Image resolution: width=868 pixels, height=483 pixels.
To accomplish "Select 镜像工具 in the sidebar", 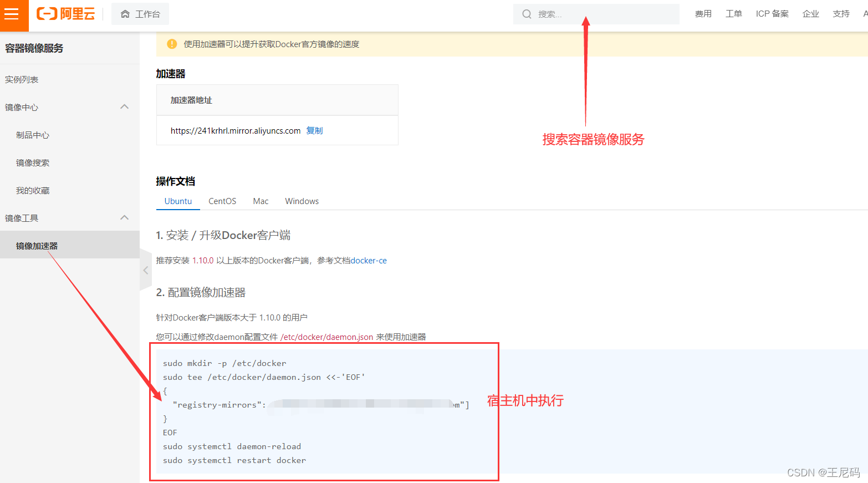I will click(x=22, y=218).
